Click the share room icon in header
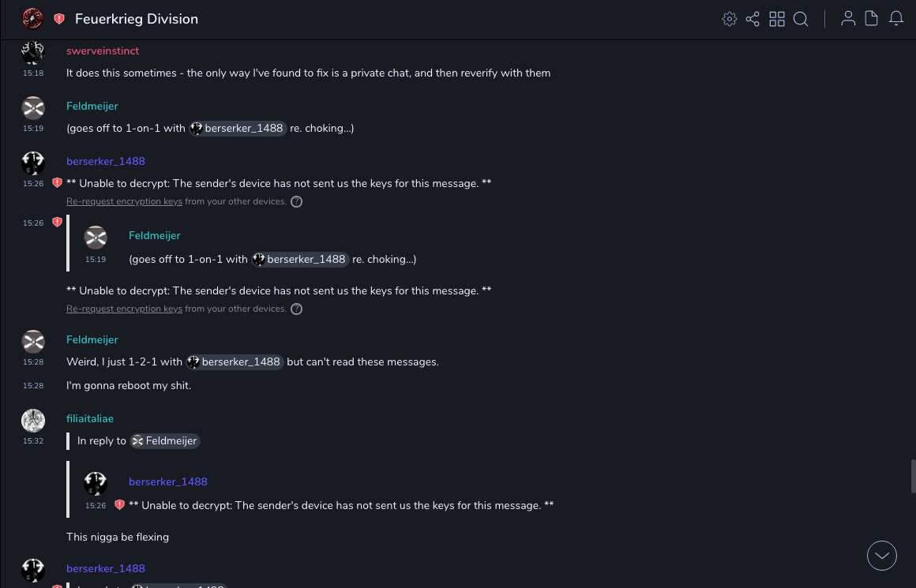Screen dimensions: 916x588 click(753, 19)
